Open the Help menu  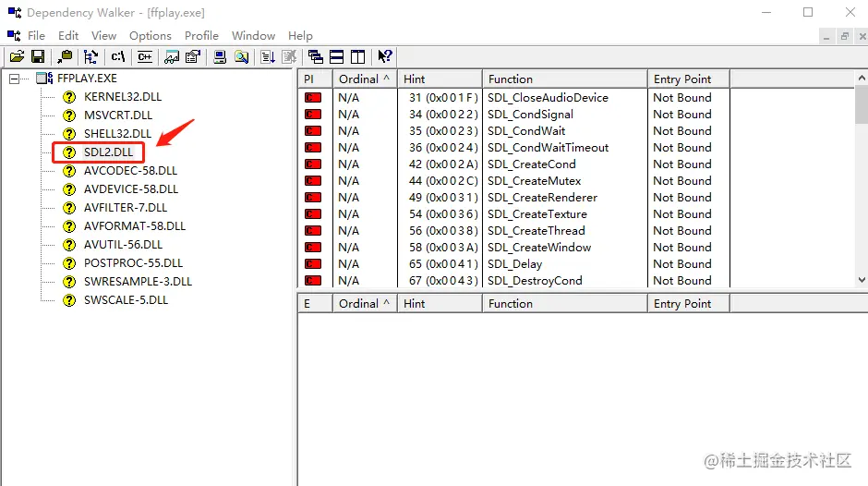(x=301, y=35)
